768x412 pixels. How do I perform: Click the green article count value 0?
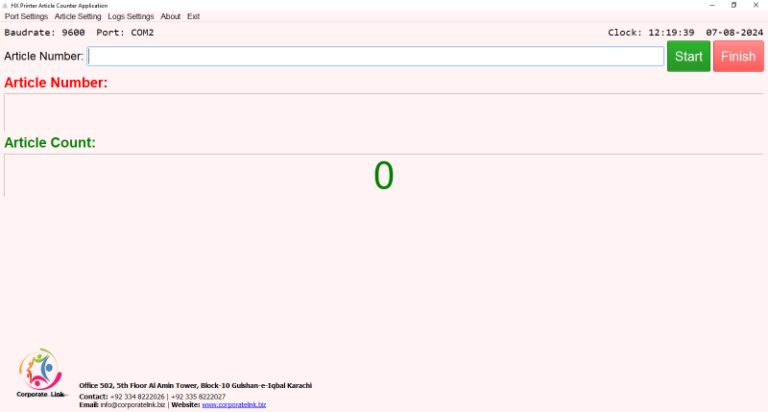(384, 176)
